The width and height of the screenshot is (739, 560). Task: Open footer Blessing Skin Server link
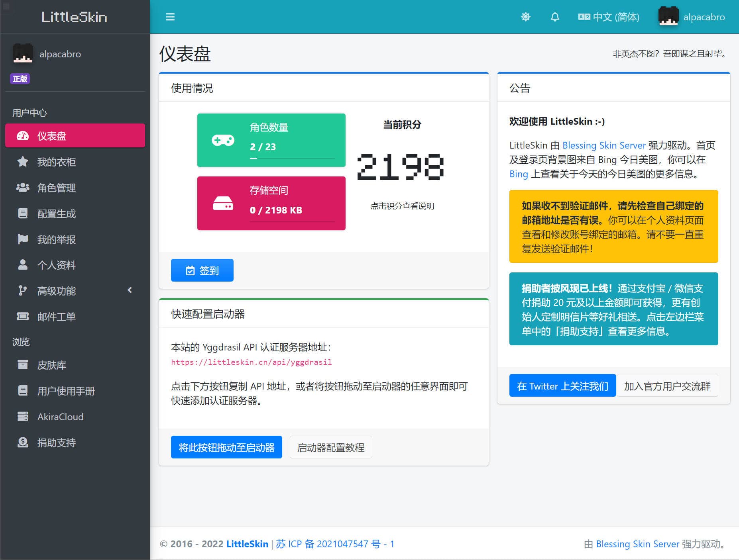point(637,544)
